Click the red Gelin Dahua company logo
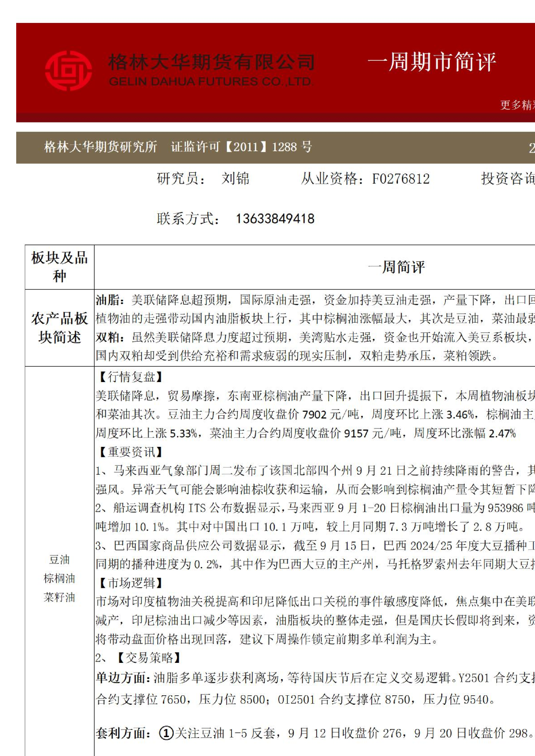Screen dimensions: 535x756 coord(68,70)
